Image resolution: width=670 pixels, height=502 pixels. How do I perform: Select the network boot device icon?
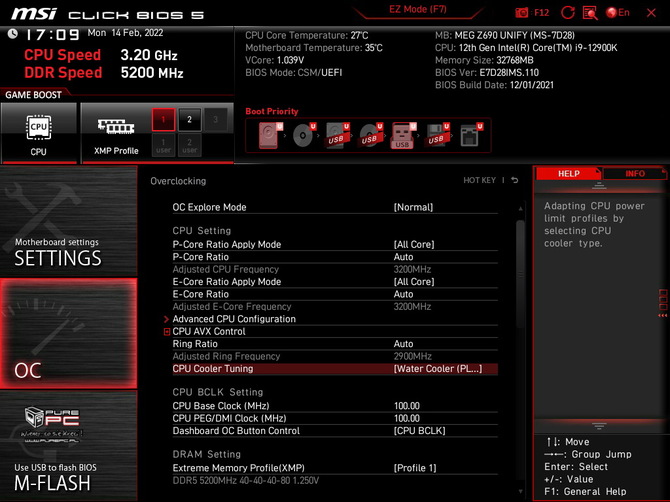pos(471,135)
